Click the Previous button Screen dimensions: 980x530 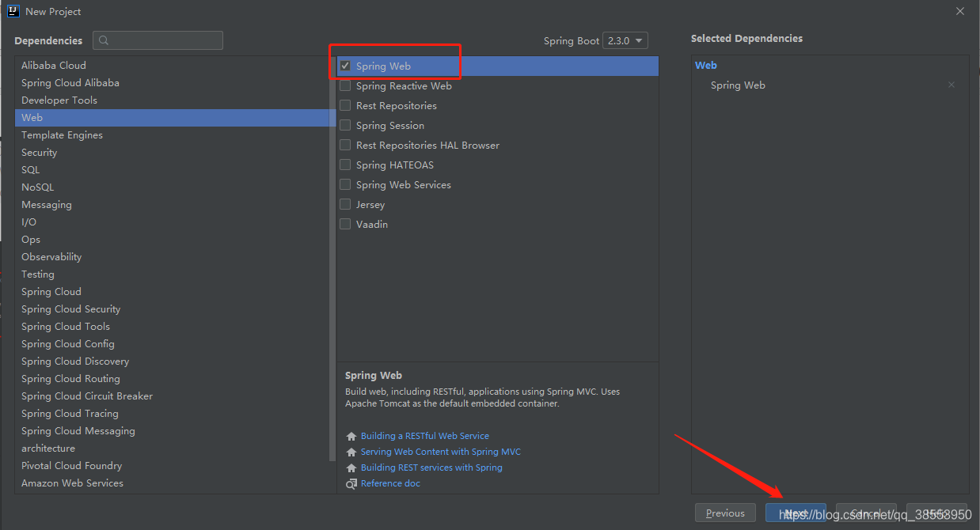coord(725,513)
